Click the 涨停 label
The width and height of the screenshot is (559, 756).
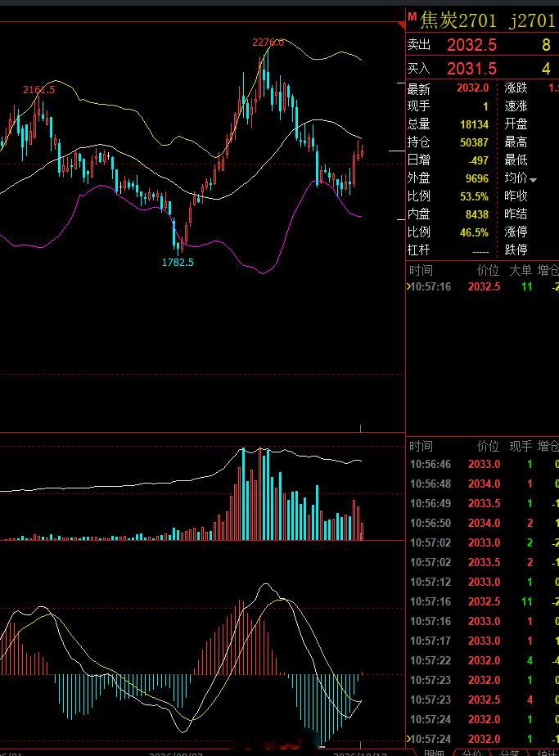coord(516,232)
